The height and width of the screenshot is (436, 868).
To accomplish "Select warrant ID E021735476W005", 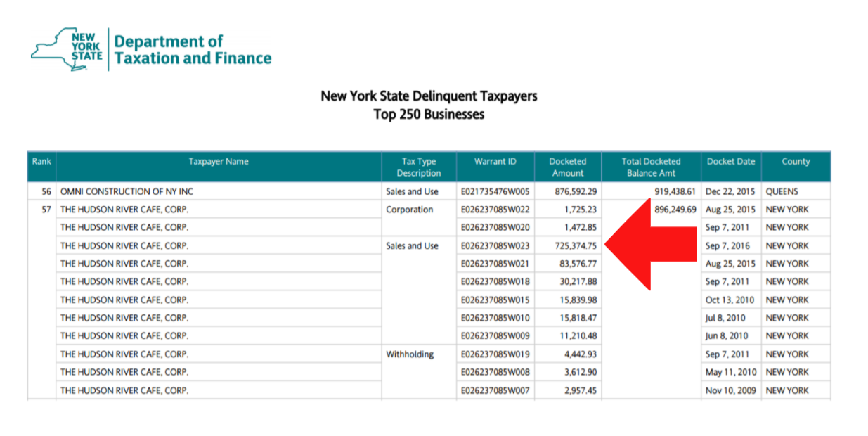I will pyautogui.click(x=495, y=191).
